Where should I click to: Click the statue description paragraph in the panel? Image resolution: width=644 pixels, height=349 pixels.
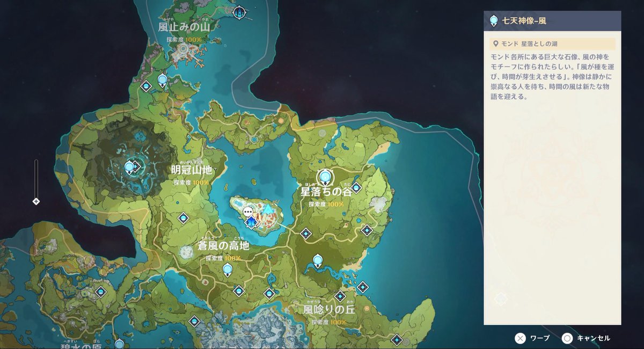(551, 77)
